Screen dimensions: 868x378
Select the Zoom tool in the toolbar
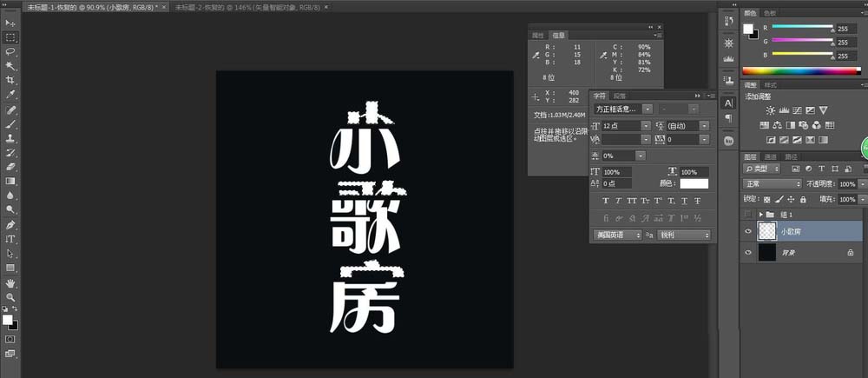[11, 297]
